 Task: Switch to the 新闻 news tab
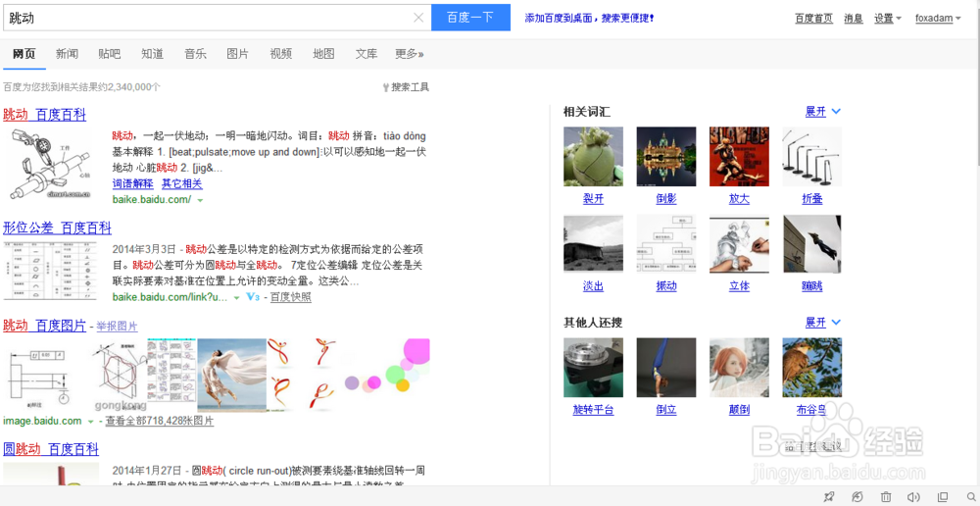tap(67, 54)
